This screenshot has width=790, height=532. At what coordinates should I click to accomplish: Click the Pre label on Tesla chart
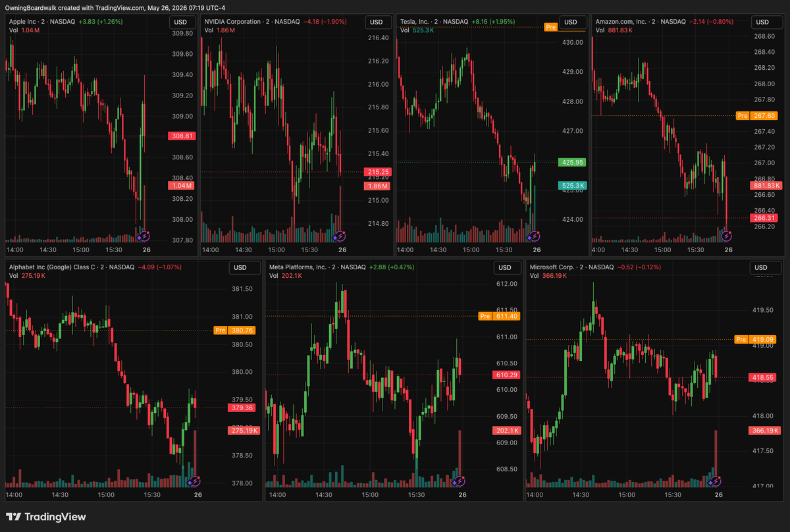550,27
